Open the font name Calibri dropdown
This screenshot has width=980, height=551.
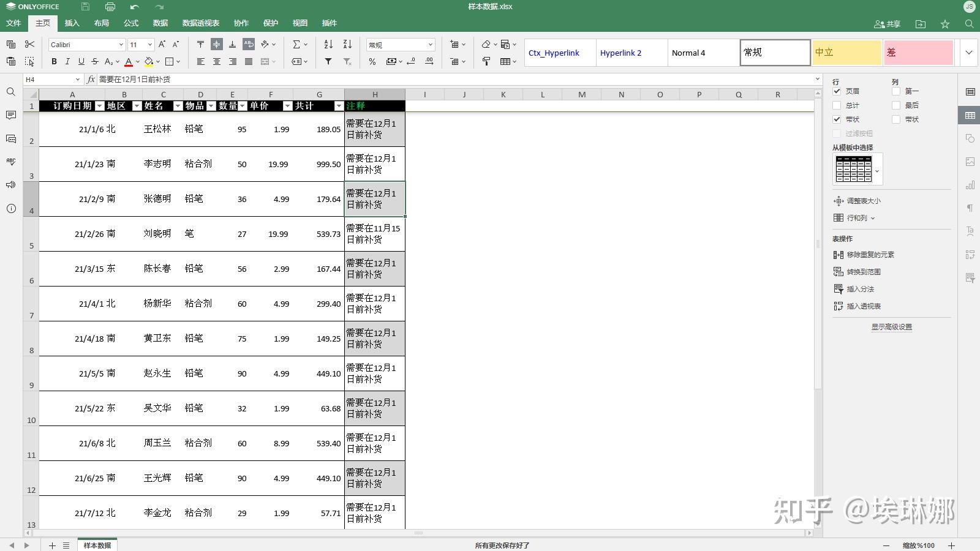point(121,45)
